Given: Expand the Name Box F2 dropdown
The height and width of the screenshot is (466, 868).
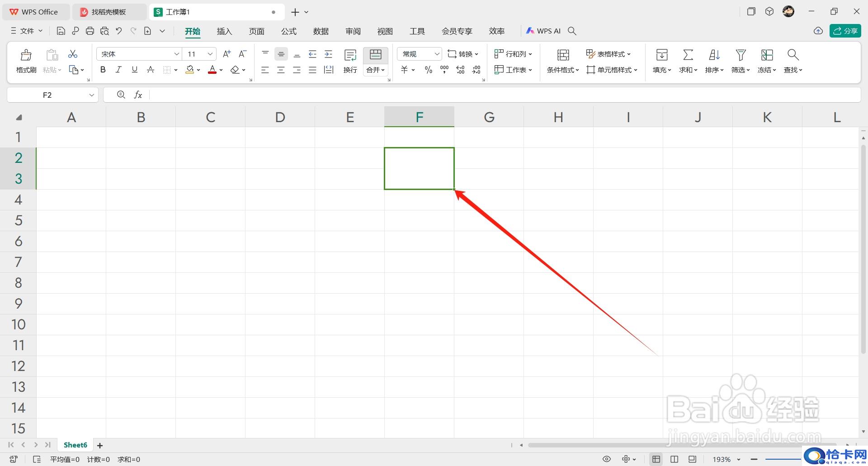Looking at the screenshot, I should point(91,95).
